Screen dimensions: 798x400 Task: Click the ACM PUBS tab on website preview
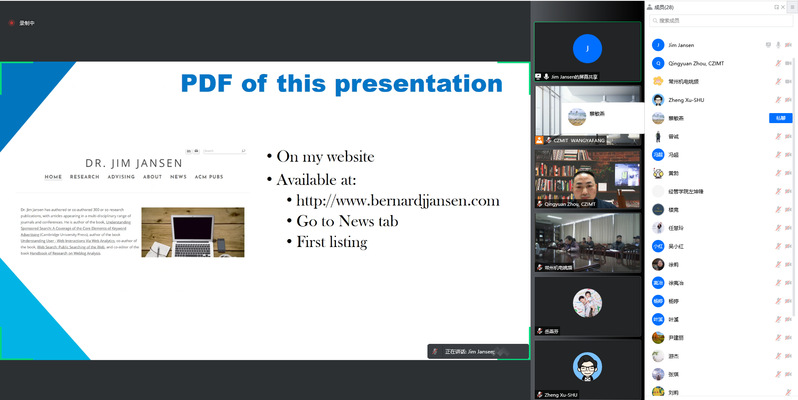point(213,177)
